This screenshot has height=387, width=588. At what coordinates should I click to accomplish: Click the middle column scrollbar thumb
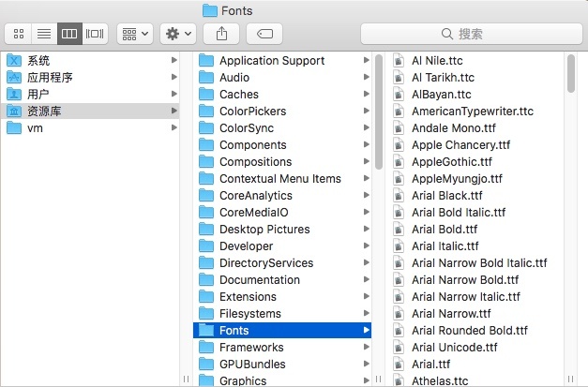(379, 112)
